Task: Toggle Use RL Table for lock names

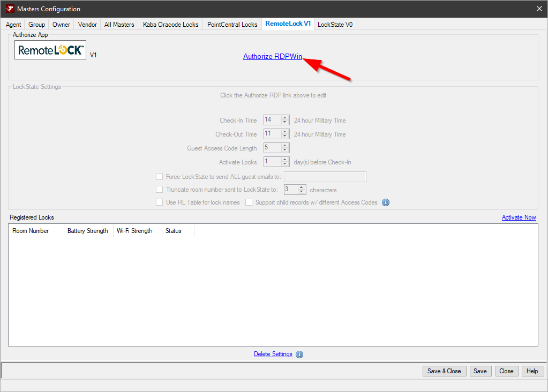Action: pyautogui.click(x=159, y=202)
